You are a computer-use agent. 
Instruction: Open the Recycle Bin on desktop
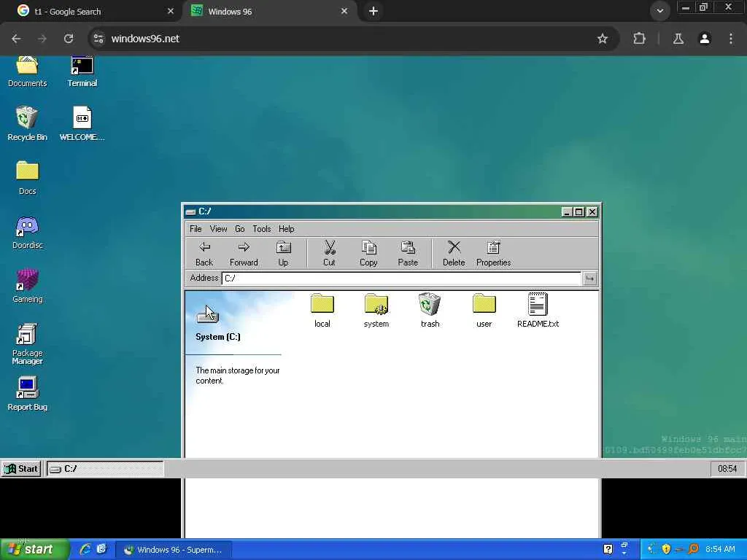(27, 123)
